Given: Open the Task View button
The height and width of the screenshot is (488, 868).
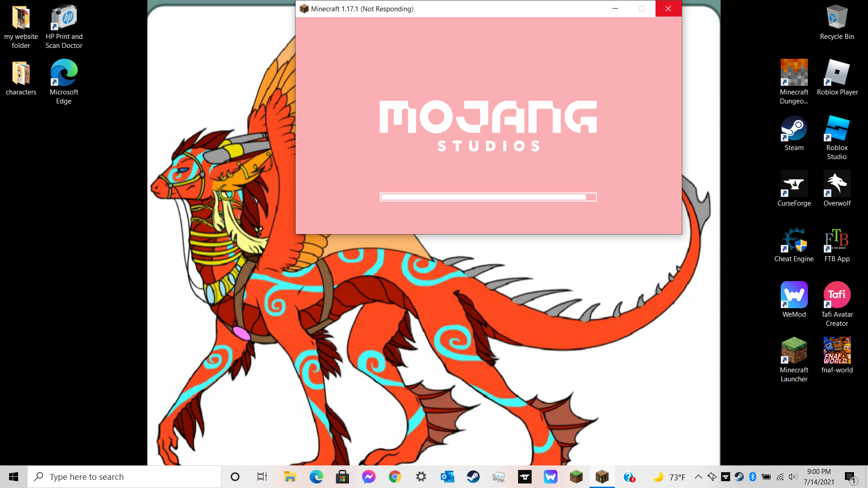Looking at the screenshot, I should (262, 477).
